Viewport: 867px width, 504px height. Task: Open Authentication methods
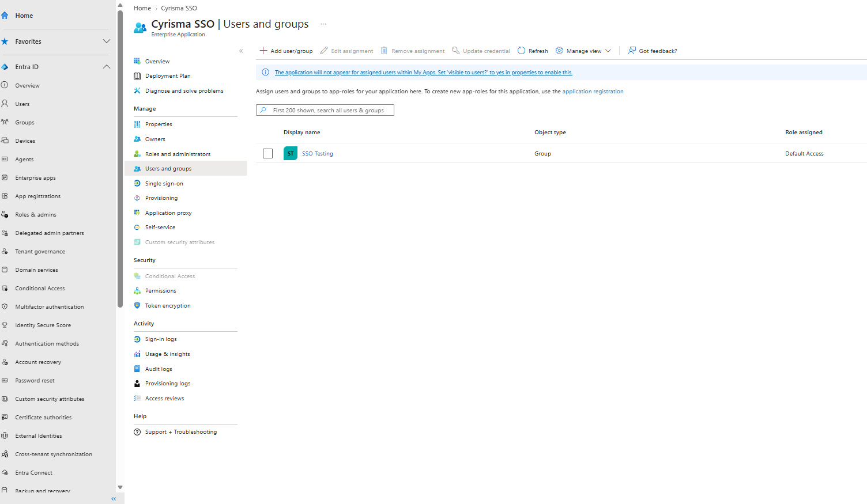[x=47, y=344]
